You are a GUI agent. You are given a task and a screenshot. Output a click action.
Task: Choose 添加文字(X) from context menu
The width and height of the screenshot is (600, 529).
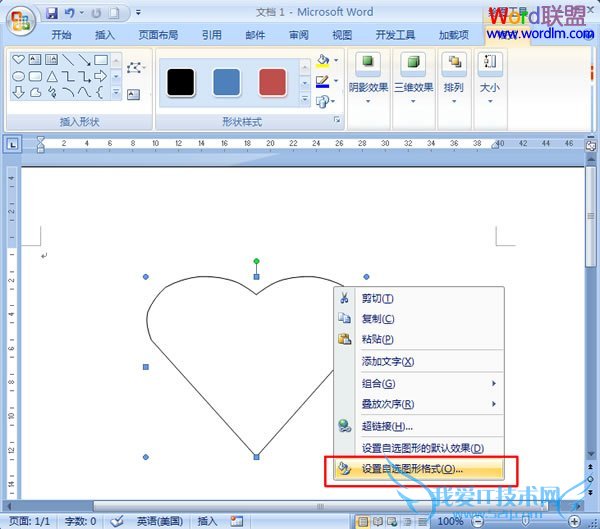(419, 361)
